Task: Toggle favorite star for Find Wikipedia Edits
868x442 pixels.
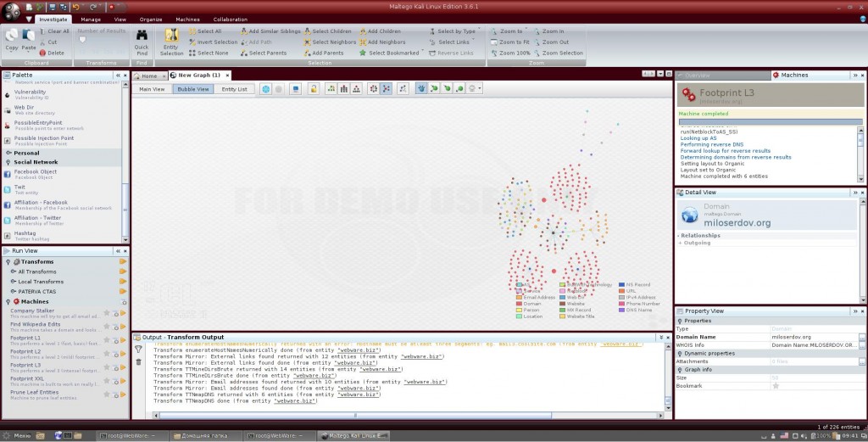Action: click(107, 327)
